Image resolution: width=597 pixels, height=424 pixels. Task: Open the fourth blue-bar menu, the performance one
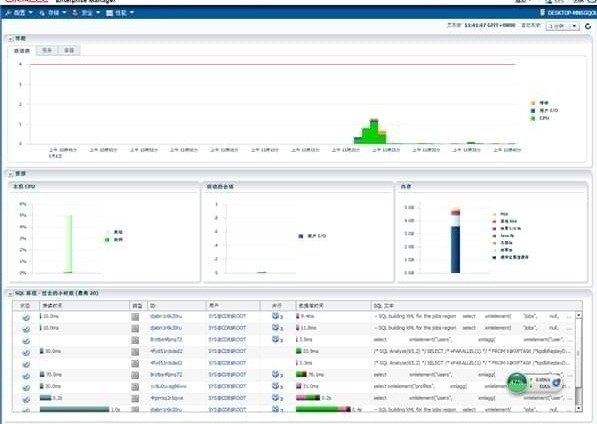(120, 13)
